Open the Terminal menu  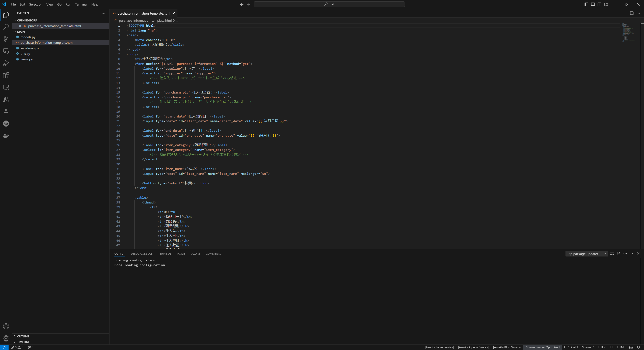[x=81, y=4]
